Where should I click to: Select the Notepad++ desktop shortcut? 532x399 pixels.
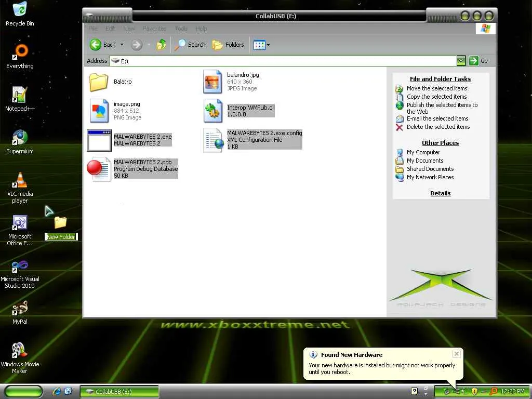click(20, 99)
